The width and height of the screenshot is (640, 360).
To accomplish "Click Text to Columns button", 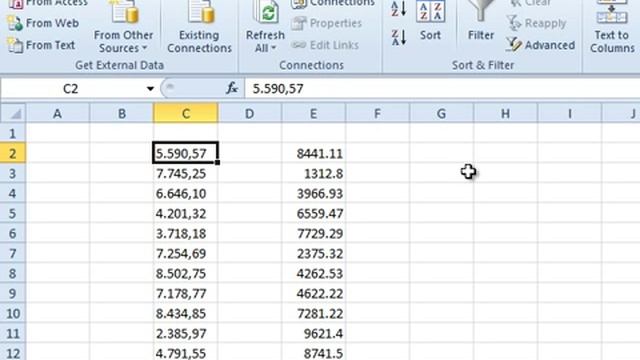I will tap(612, 28).
